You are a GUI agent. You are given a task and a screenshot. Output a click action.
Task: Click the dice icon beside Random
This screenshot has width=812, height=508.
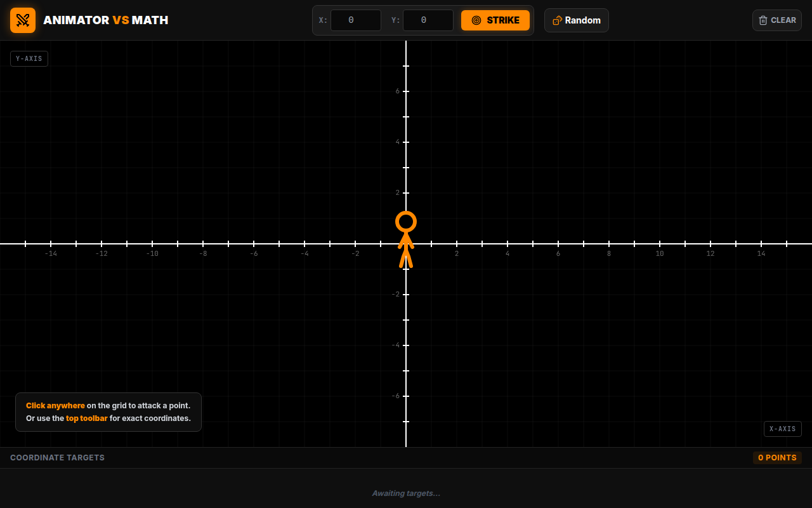click(557, 20)
